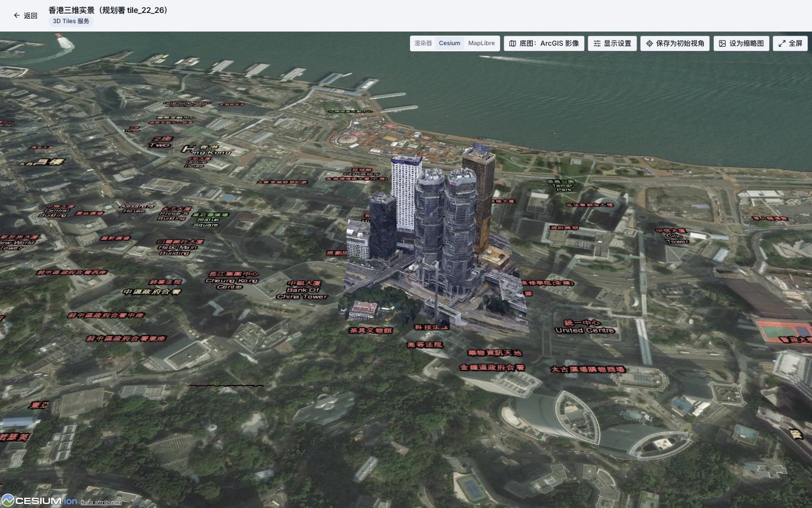Click the page title 香港三维实景
Image resolution: width=812 pixels, height=508 pixels.
[108, 10]
